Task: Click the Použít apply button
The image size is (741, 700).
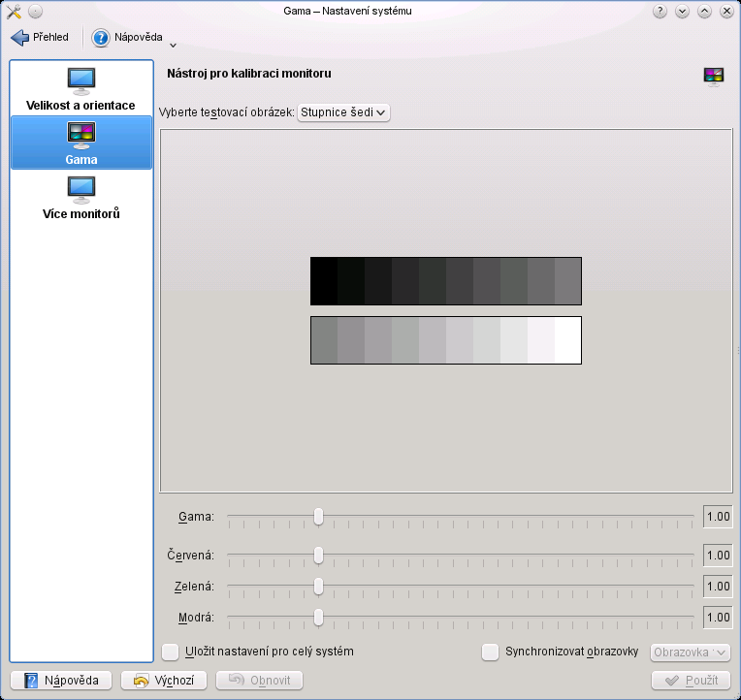Action: pyautogui.click(x=691, y=681)
